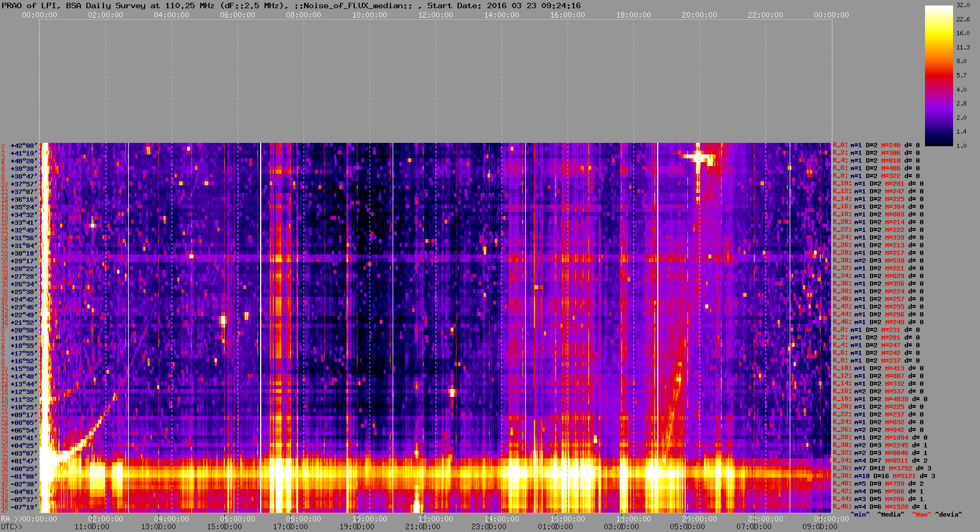This screenshot has height=532, width=980.
Task: Click the UTC time label '11:00:00'
Action: tap(92, 527)
